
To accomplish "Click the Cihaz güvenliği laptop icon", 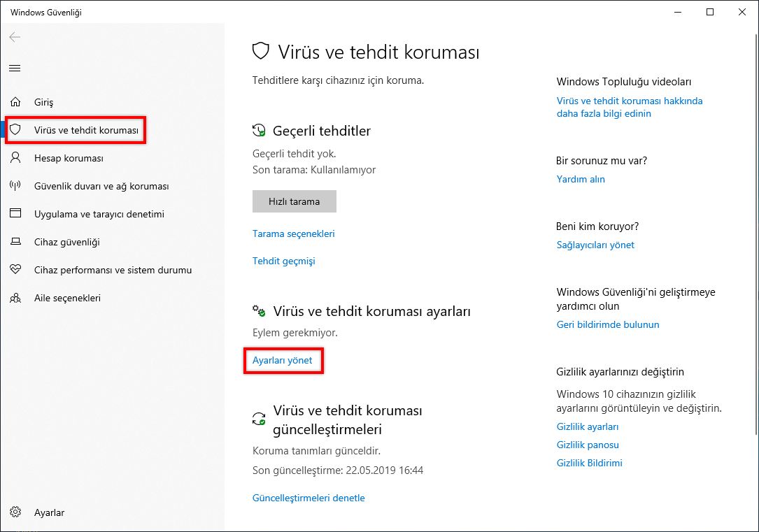I will (x=15, y=242).
